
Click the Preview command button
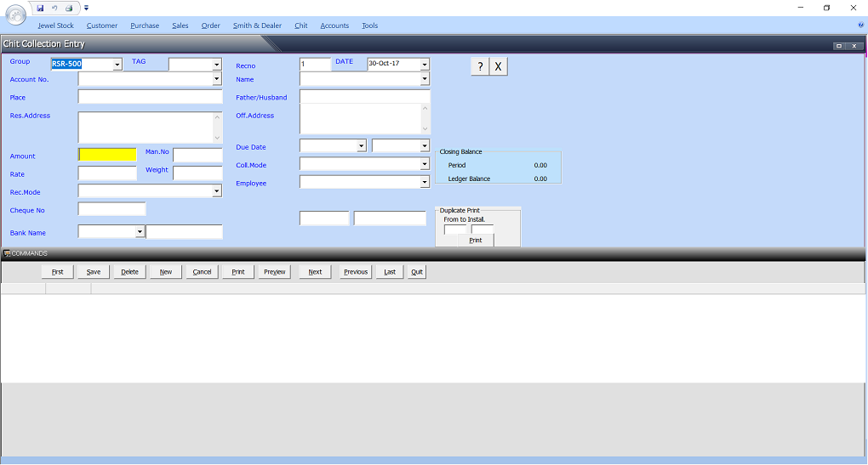pyautogui.click(x=274, y=272)
